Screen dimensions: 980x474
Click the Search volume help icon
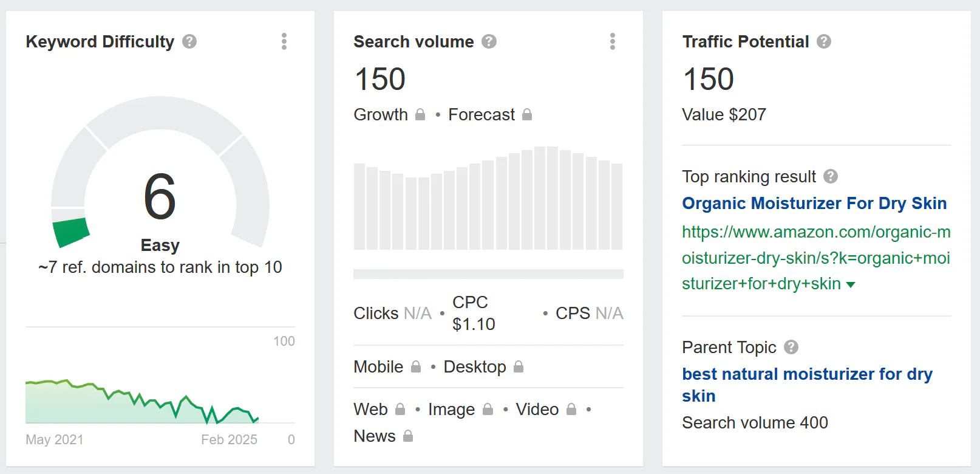489,41
